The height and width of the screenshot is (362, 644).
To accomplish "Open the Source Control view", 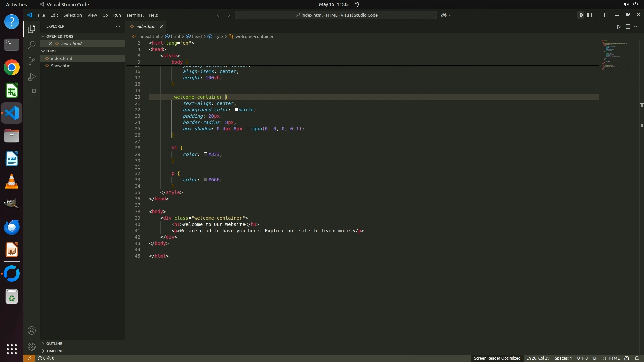I will click(32, 61).
